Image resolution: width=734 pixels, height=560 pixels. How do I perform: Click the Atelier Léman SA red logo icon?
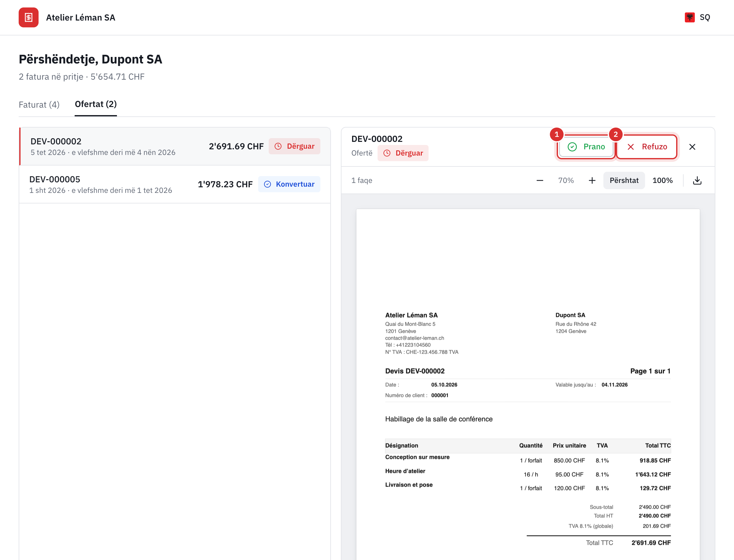coord(29,17)
